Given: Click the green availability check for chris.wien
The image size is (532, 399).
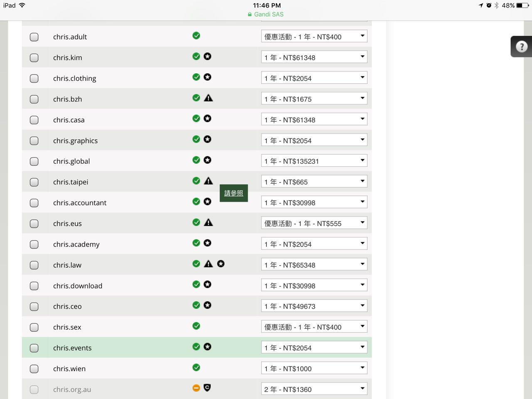Looking at the screenshot, I should pos(196,367).
